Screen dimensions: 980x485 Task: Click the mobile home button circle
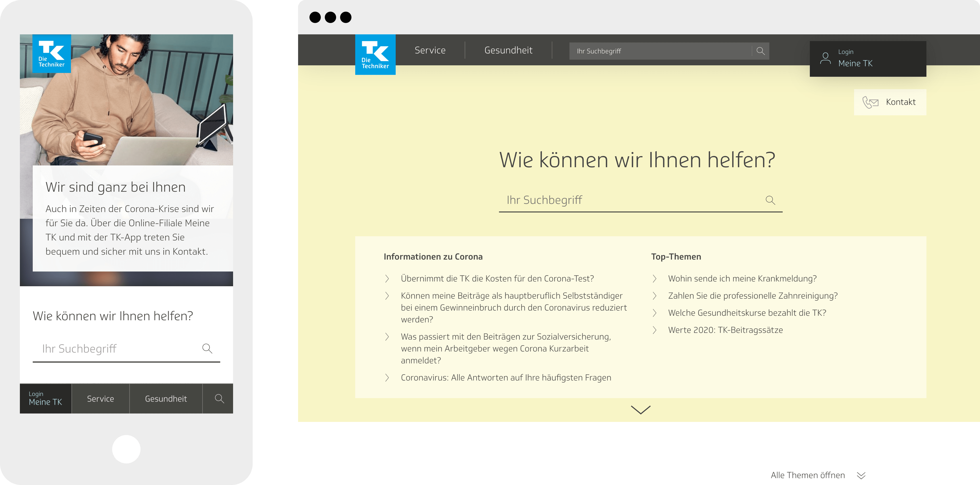(126, 449)
